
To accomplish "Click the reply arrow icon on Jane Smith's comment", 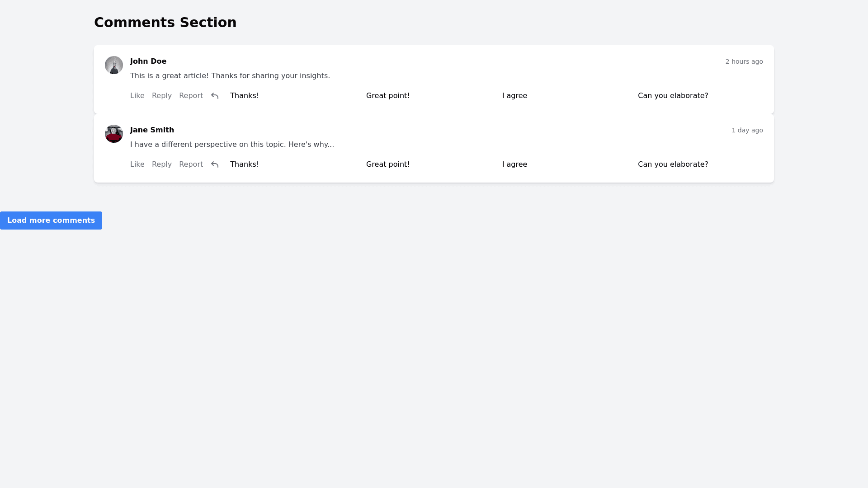I will pyautogui.click(x=215, y=164).
